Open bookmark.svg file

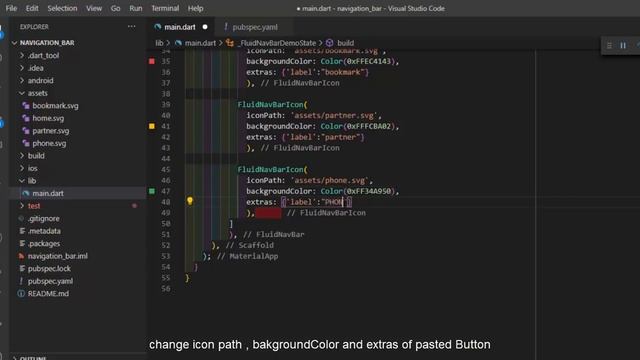55,106
